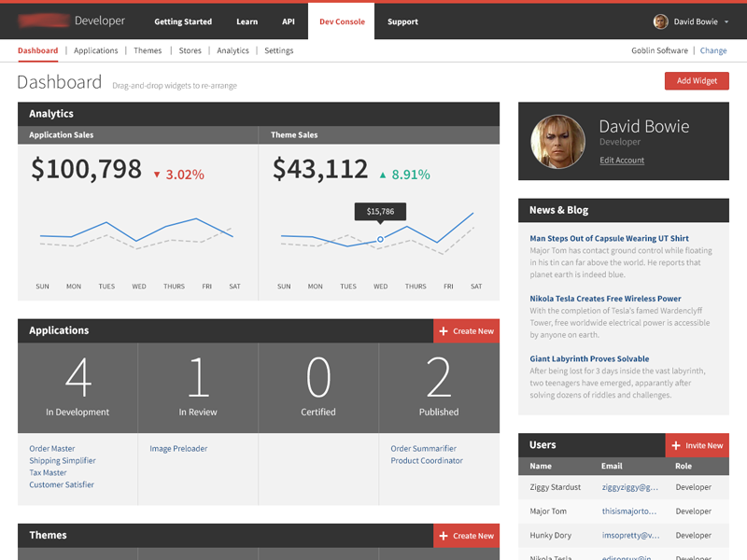The height and width of the screenshot is (560, 747).
Task: Open the Analytics section in the sub-navigation
Action: coord(233,50)
